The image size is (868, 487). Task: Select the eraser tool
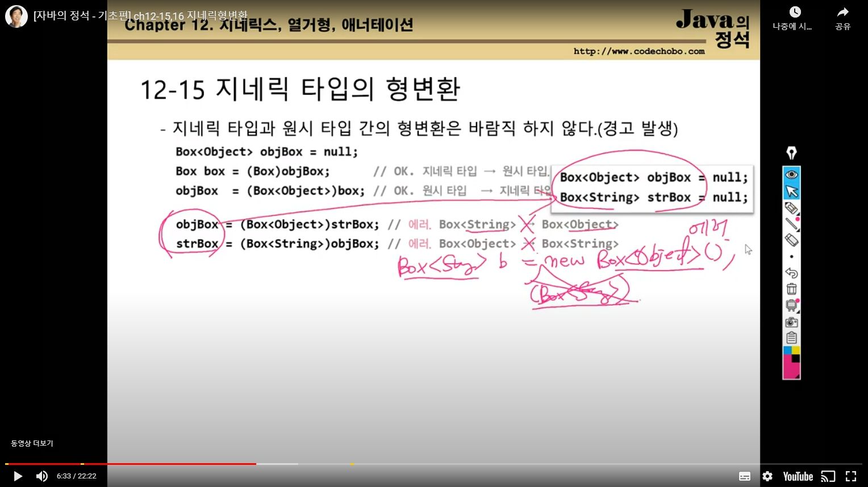tap(791, 240)
